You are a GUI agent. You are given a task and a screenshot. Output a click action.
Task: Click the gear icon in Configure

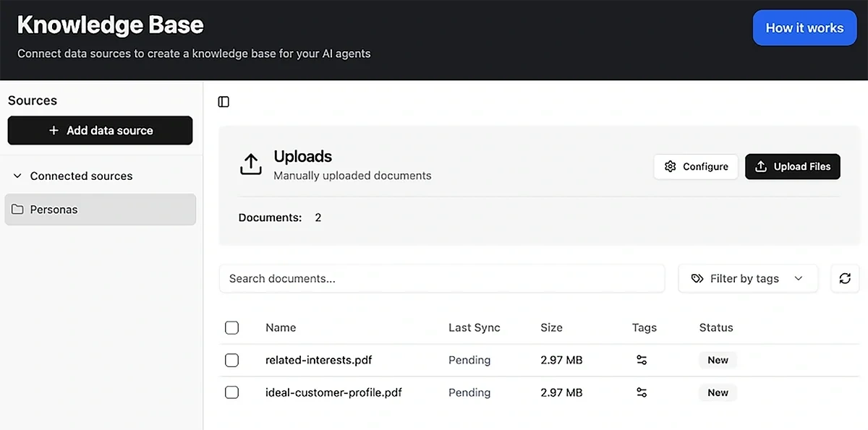point(670,166)
